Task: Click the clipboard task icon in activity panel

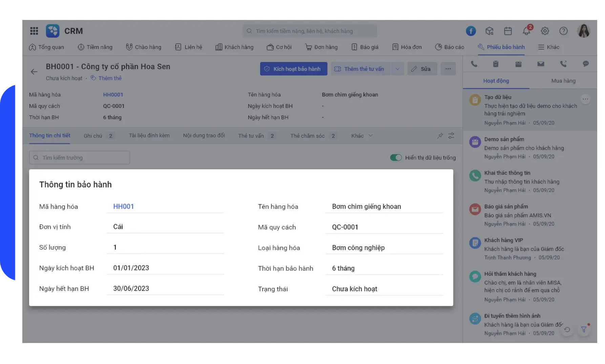Action: click(x=496, y=64)
